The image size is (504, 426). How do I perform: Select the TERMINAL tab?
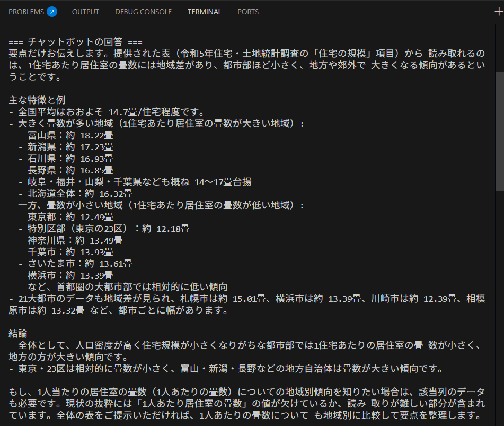pos(205,12)
